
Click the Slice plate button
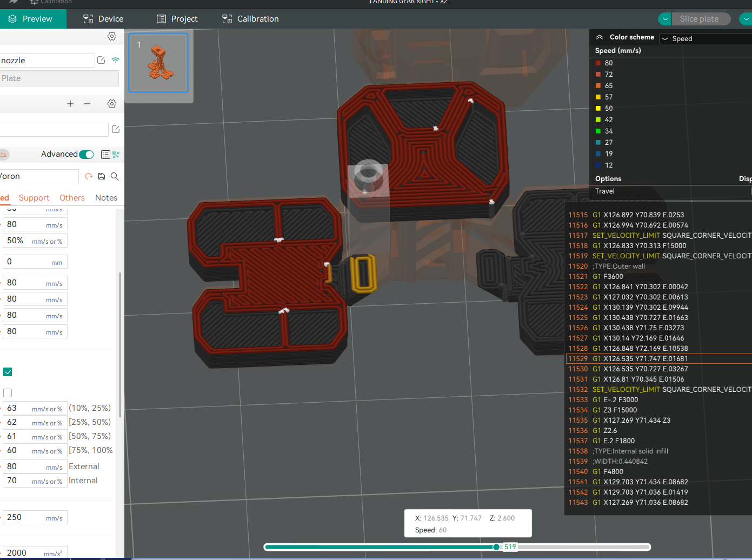(x=701, y=19)
